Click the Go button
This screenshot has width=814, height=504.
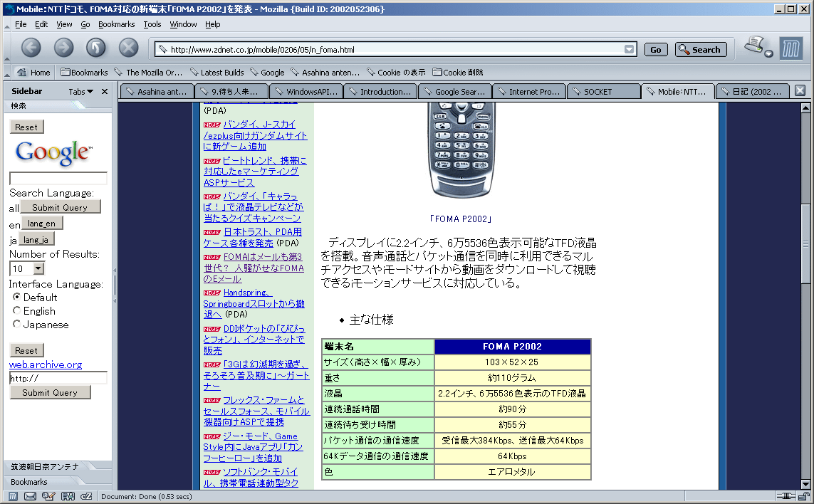coord(656,49)
